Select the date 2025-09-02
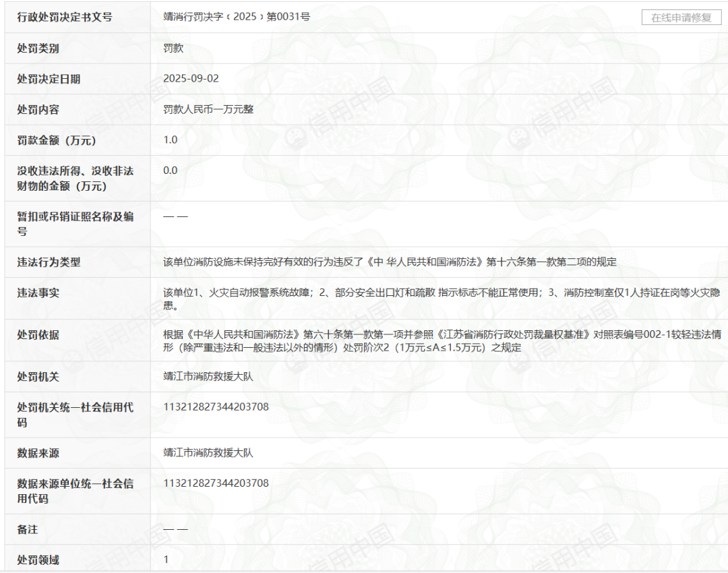This screenshot has height=573, width=728. pyautogui.click(x=191, y=78)
